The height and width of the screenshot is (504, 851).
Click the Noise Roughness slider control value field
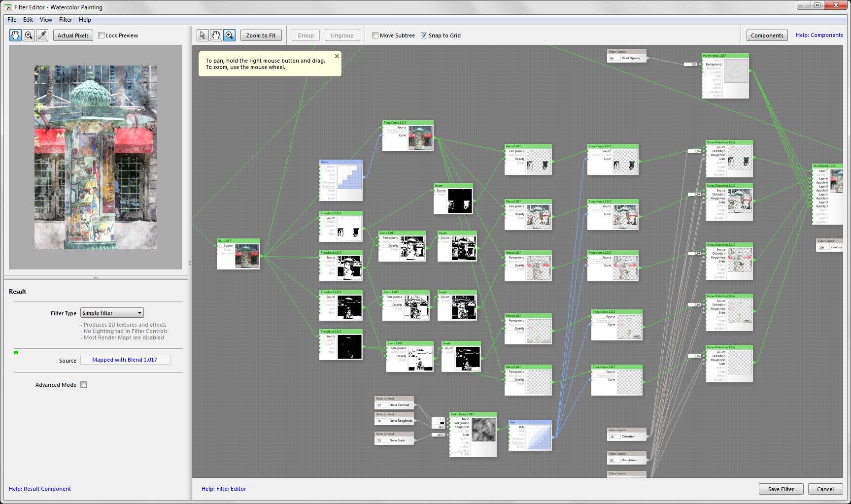click(381, 421)
